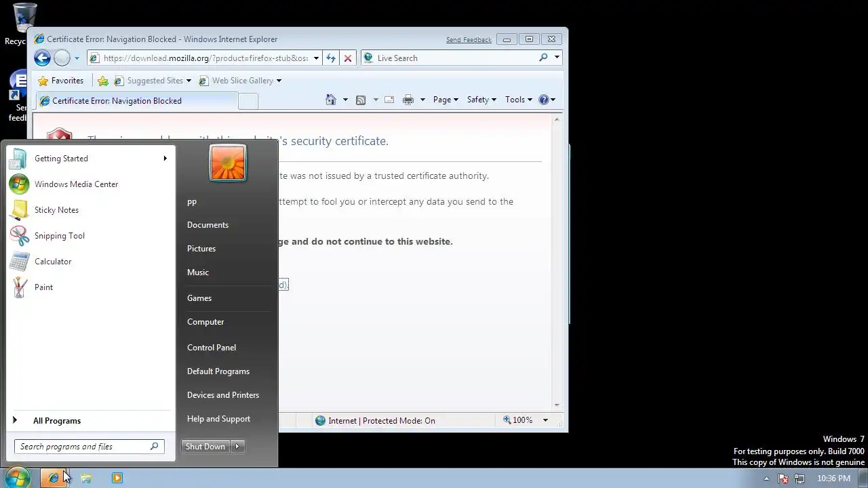The width and height of the screenshot is (868, 488).
Task: Open the Recycle Bin desktop icon
Action: click(24, 24)
